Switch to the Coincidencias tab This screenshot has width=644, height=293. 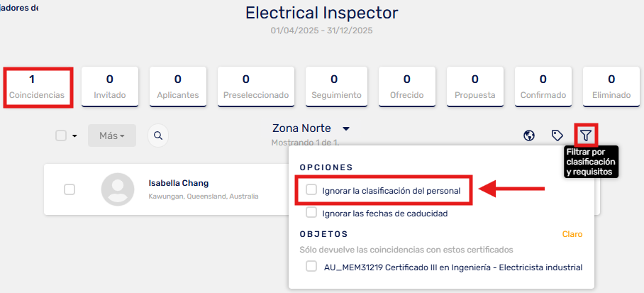pyautogui.click(x=37, y=87)
